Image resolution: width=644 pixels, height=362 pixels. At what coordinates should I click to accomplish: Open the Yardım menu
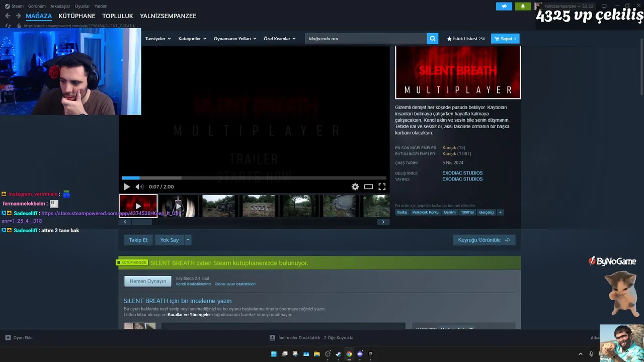pos(101,6)
